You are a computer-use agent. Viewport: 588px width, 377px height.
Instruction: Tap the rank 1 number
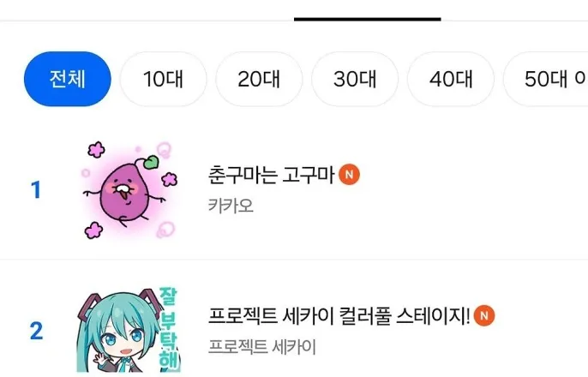tap(36, 190)
